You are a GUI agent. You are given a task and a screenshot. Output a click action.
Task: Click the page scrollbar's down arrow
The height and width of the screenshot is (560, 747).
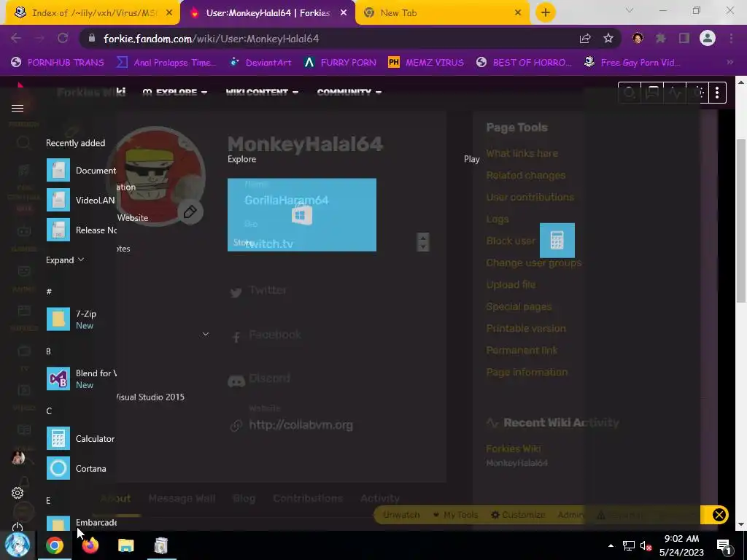741,524
